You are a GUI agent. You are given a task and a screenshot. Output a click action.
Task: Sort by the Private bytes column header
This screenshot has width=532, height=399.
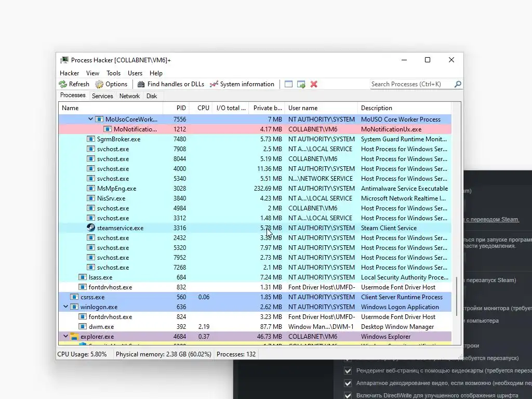click(267, 108)
